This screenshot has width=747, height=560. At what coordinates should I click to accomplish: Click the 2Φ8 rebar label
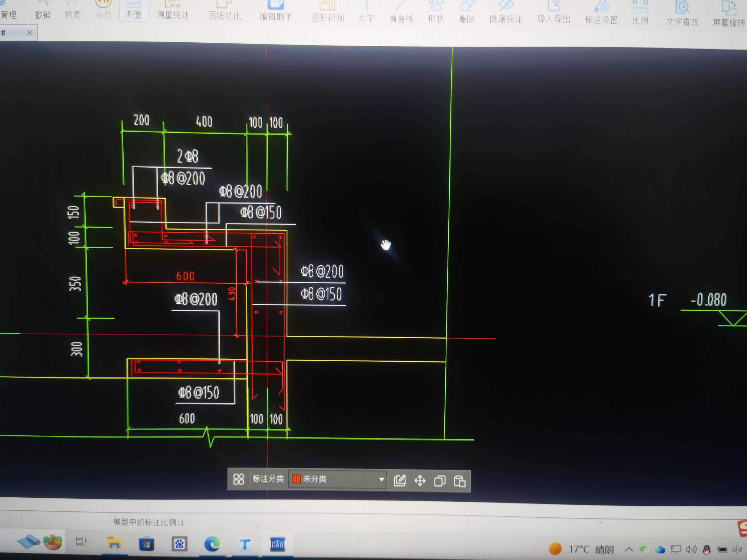pyautogui.click(x=187, y=156)
